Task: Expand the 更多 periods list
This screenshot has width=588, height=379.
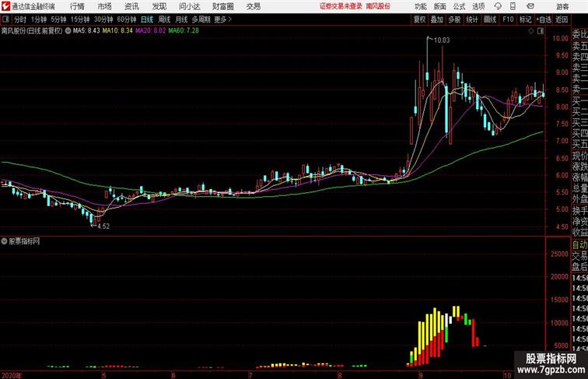Action: (x=222, y=19)
